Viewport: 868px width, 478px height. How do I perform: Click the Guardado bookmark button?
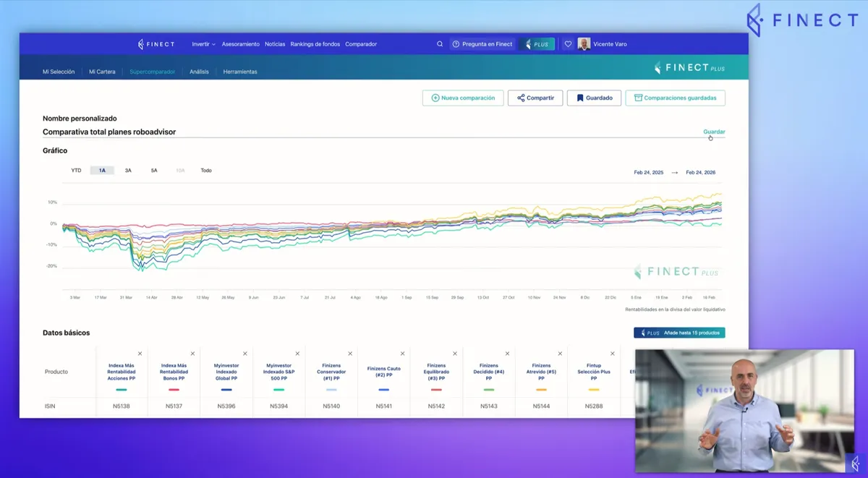(x=595, y=98)
